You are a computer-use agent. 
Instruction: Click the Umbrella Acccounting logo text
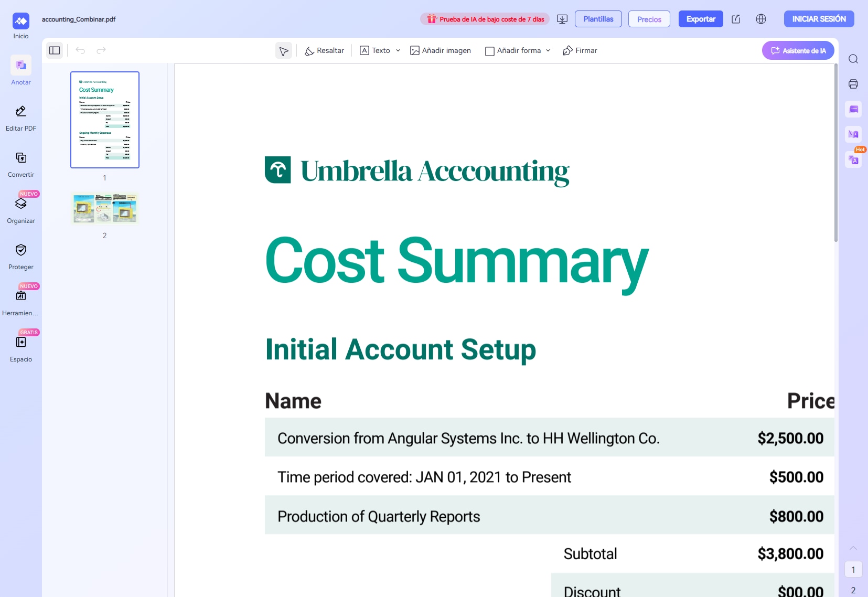coord(435,172)
